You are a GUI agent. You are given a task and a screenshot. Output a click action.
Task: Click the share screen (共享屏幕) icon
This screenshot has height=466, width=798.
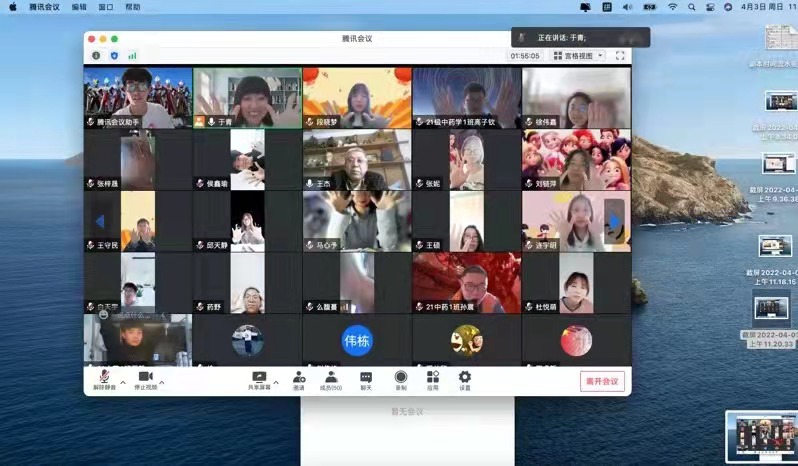click(259, 378)
